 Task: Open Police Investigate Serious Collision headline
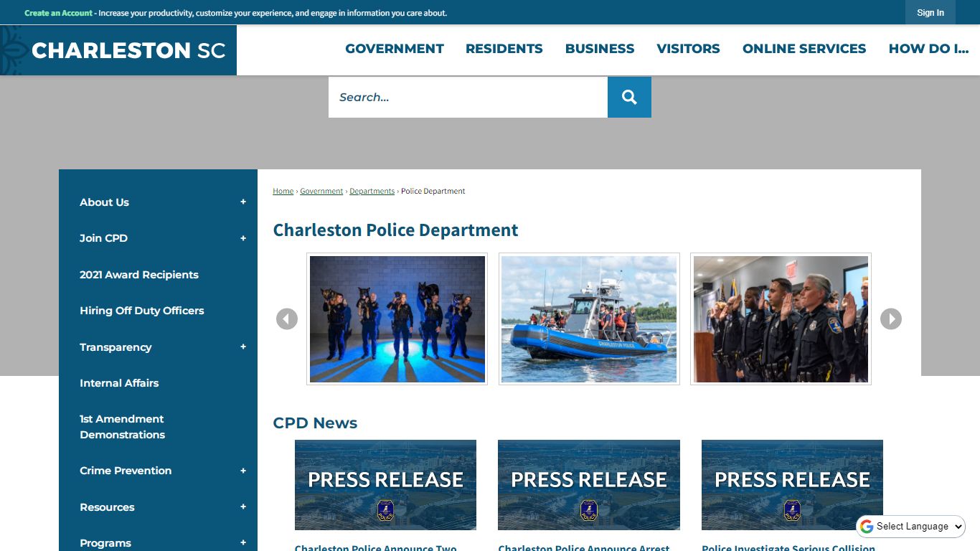pos(788,547)
